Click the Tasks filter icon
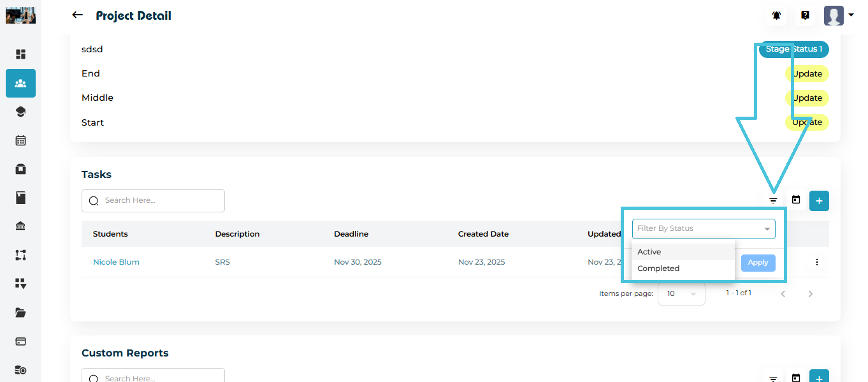The image size is (868, 382). pos(773,200)
